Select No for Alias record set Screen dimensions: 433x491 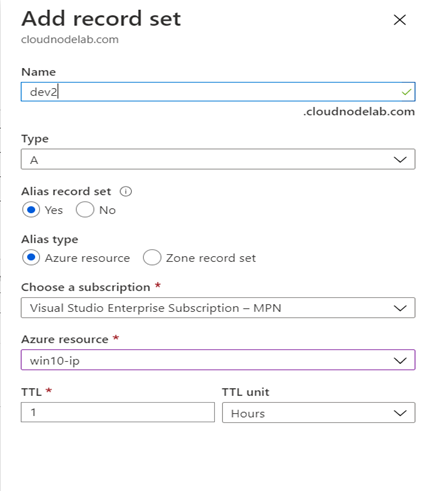tap(85, 210)
